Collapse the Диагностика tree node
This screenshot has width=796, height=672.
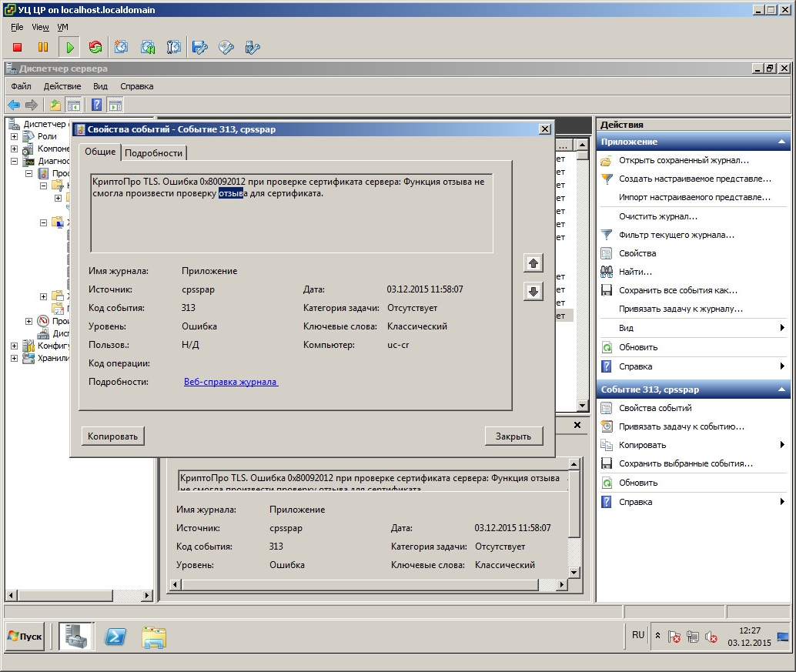click(14, 162)
